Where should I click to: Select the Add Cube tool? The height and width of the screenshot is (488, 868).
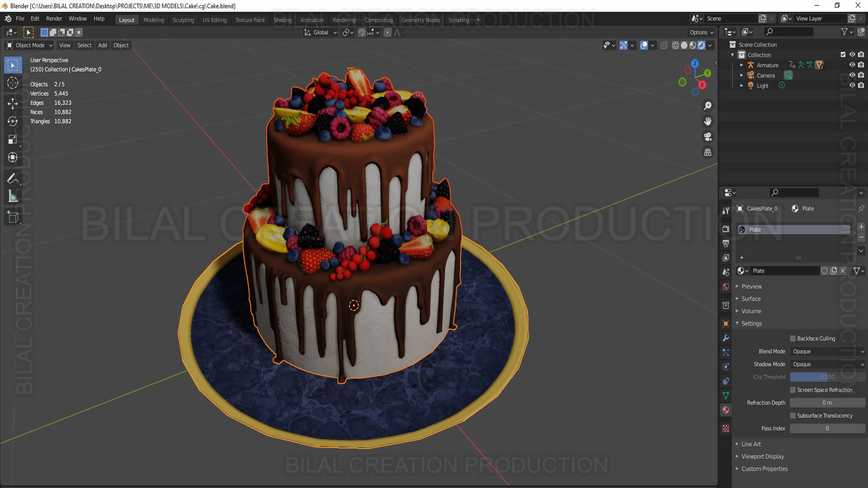coord(13,217)
